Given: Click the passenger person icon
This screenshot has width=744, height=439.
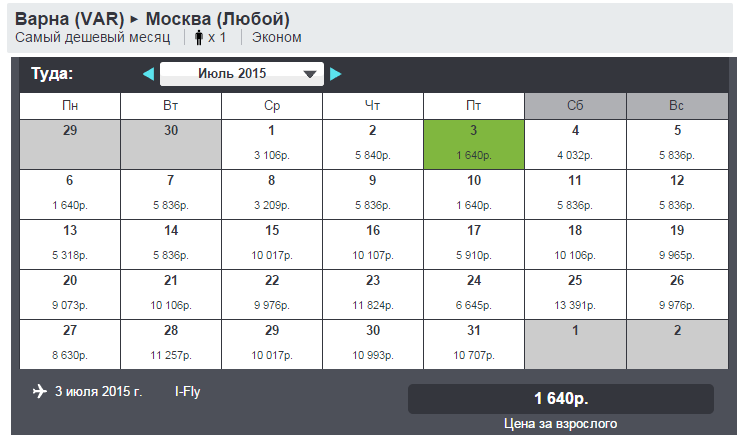Looking at the screenshot, I should pos(199,37).
